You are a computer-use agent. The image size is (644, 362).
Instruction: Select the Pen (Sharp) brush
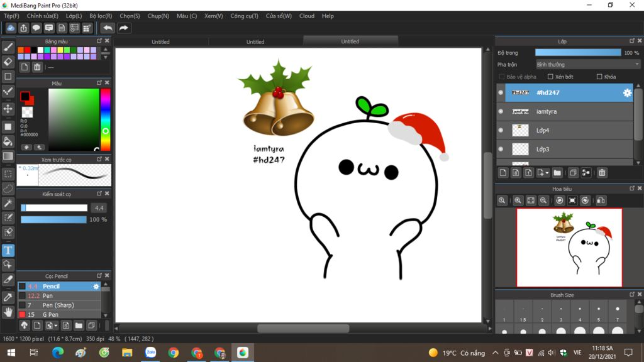point(59,305)
